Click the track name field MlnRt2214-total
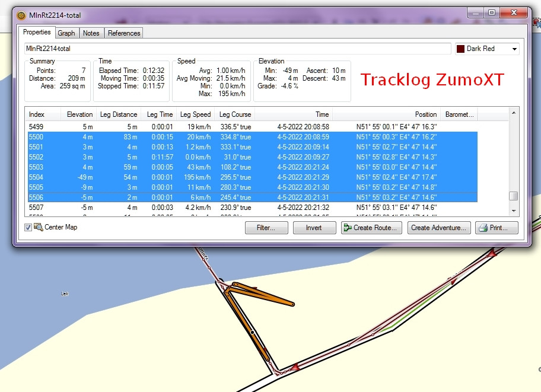Screen dimensions: 541x392 pyautogui.click(x=238, y=49)
